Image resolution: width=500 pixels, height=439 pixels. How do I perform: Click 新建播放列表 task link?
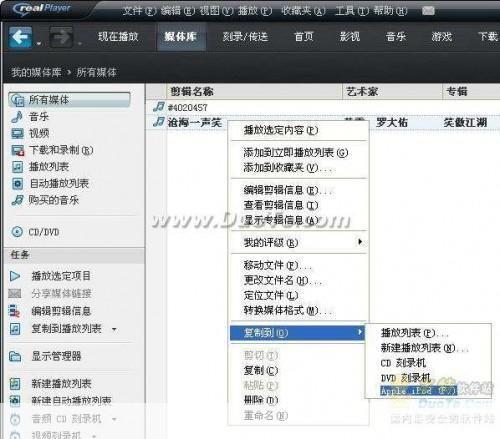click(x=61, y=383)
